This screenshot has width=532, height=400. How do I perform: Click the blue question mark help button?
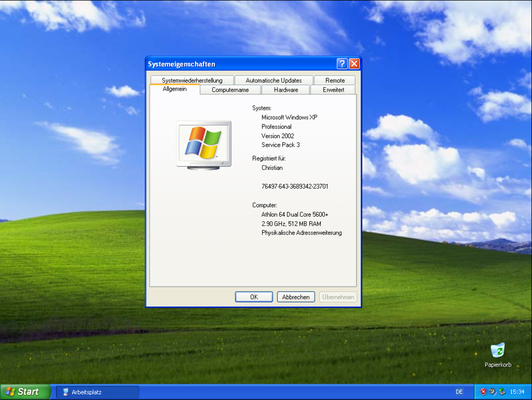tap(342, 63)
